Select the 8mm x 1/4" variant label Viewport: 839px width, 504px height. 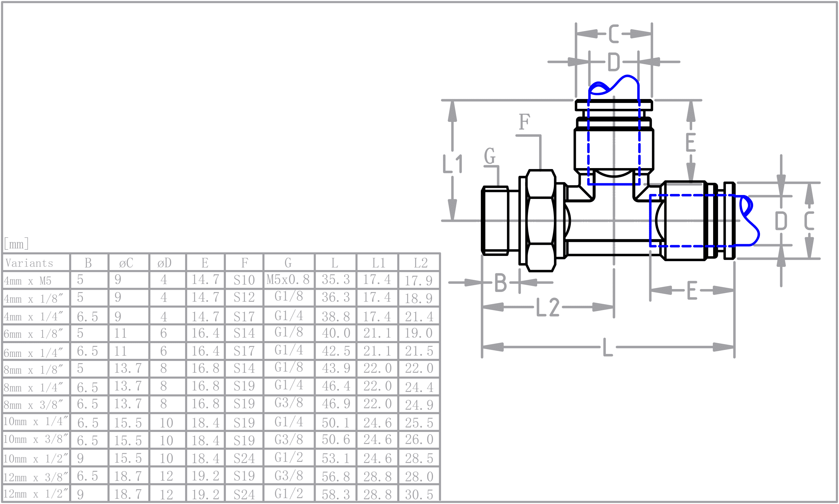[x=33, y=388]
